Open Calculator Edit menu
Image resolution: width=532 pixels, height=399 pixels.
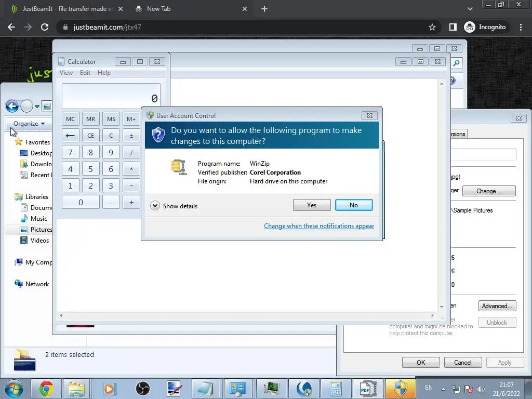tap(85, 73)
